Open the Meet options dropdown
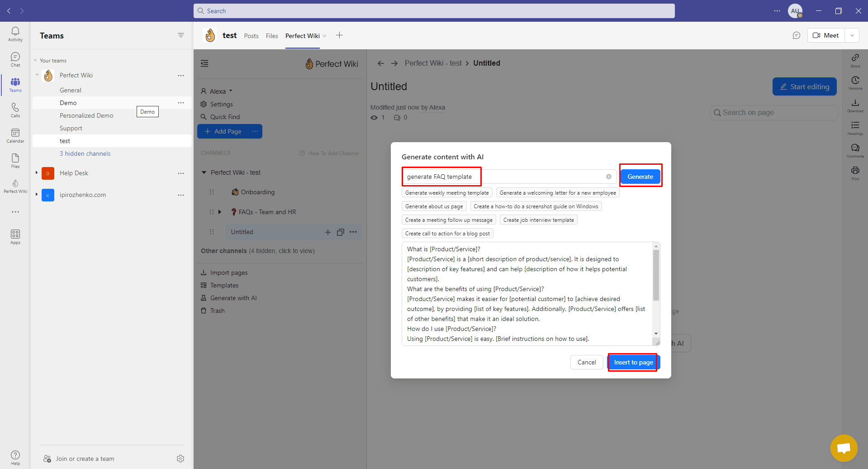The height and width of the screenshot is (469, 868). coord(852,35)
